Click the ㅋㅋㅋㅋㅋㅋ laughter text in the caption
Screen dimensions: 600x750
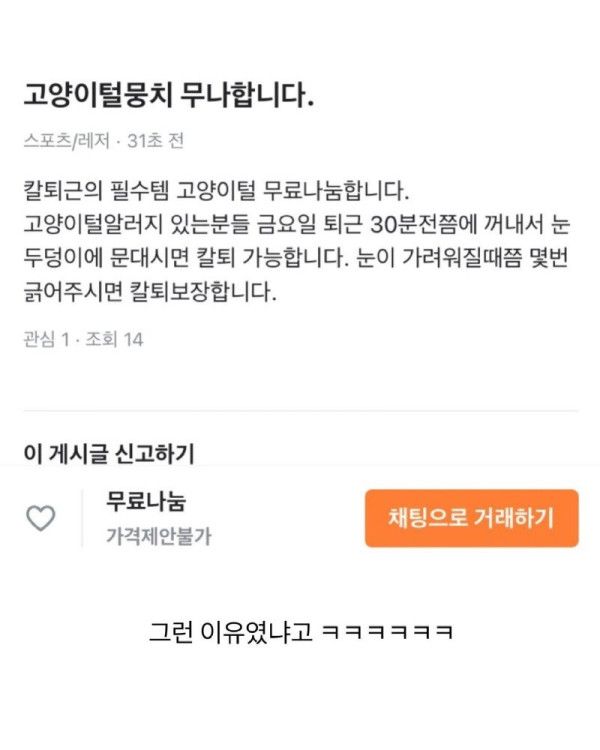pos(388,632)
